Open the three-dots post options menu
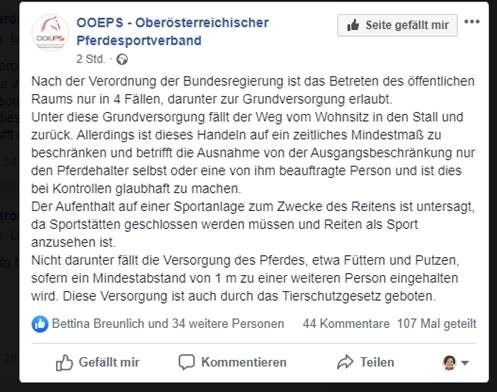The height and width of the screenshot is (392, 497). (x=472, y=22)
